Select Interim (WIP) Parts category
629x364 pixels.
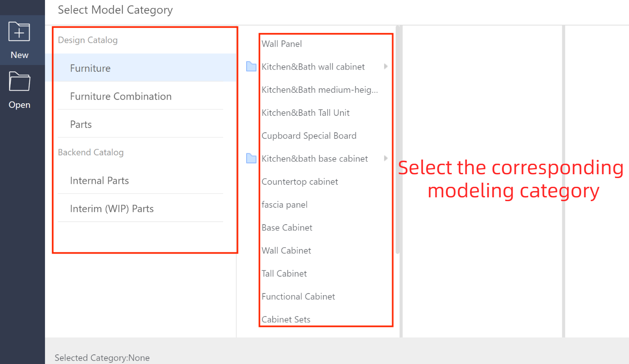(112, 209)
